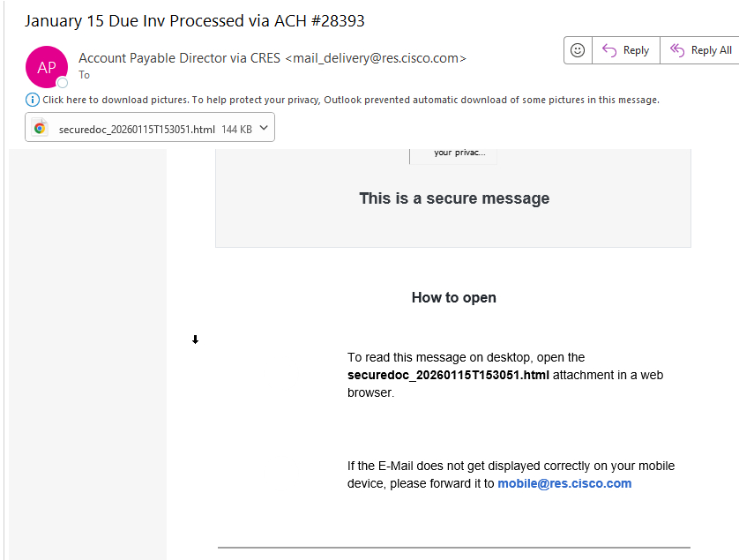The height and width of the screenshot is (560, 739).
Task: Click the sender address mail_delivery@res.cisco.com
Action: tap(375, 58)
